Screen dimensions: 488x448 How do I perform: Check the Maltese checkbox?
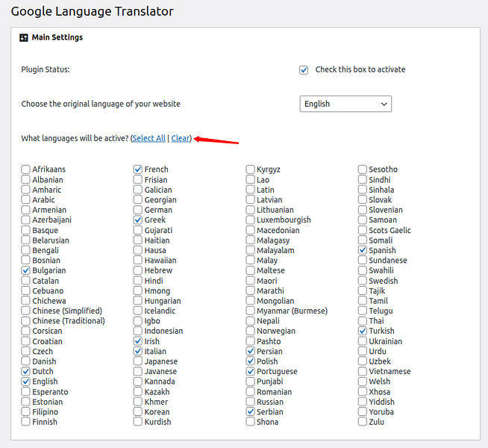250,270
